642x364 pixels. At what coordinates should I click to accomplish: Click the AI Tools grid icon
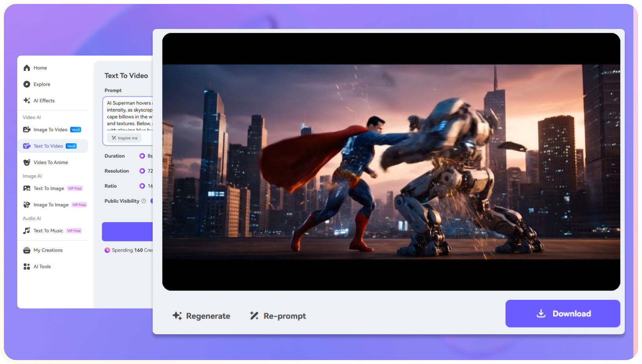[x=27, y=267]
